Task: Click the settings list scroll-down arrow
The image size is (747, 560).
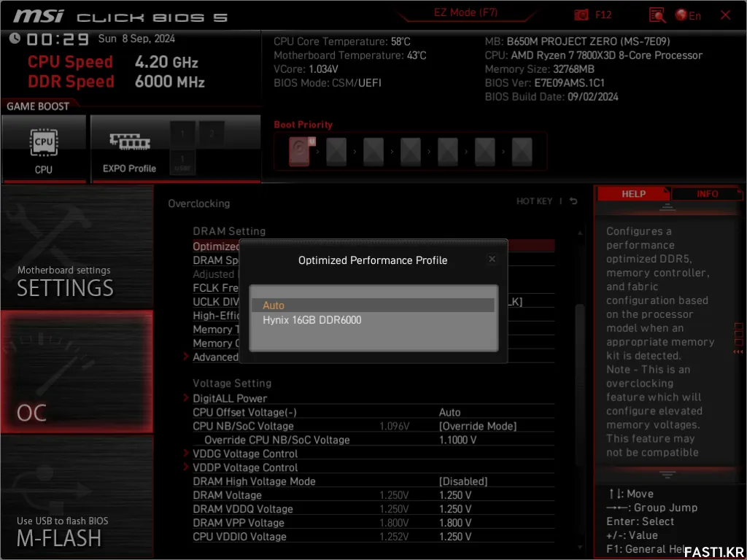Action: pos(579,548)
